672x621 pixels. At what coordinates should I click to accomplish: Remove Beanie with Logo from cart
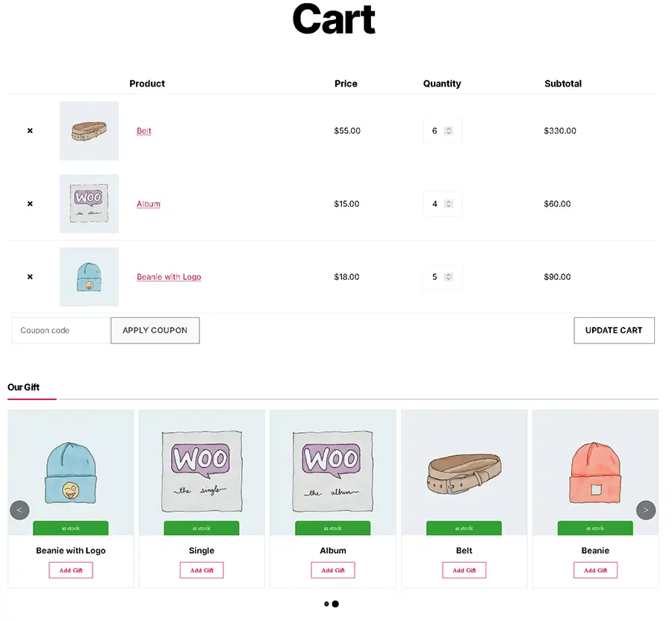tap(30, 277)
